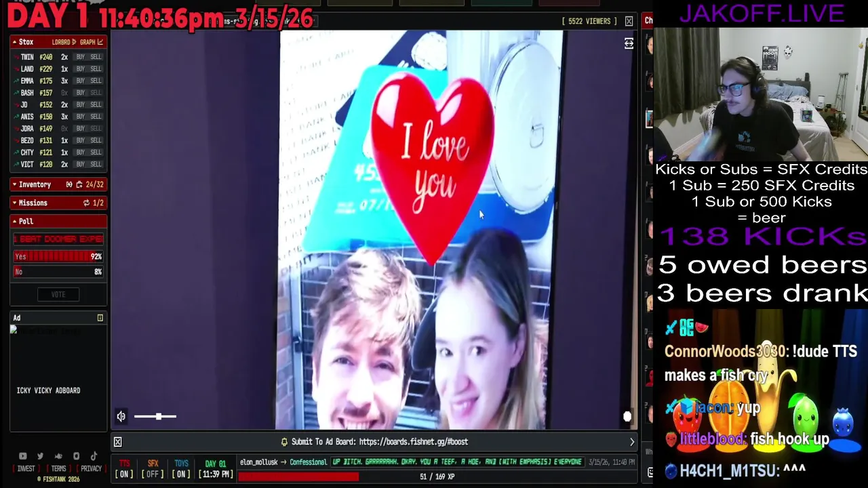The width and height of the screenshot is (868, 488).
Task: Open the Instagram icon in footer
Action: click(76, 456)
